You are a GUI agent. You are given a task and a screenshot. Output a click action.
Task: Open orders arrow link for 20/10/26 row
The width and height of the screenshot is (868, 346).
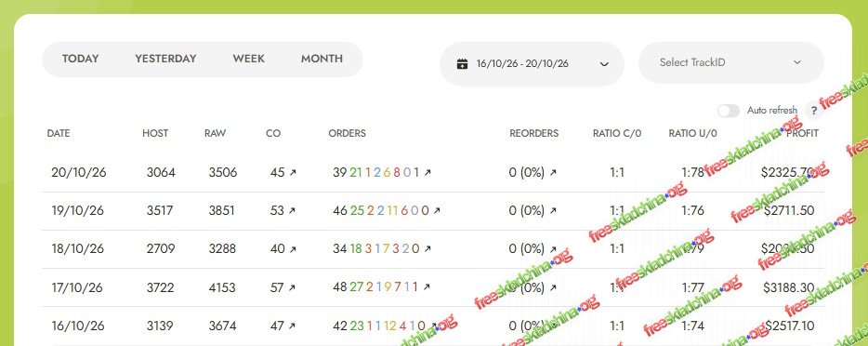click(427, 173)
